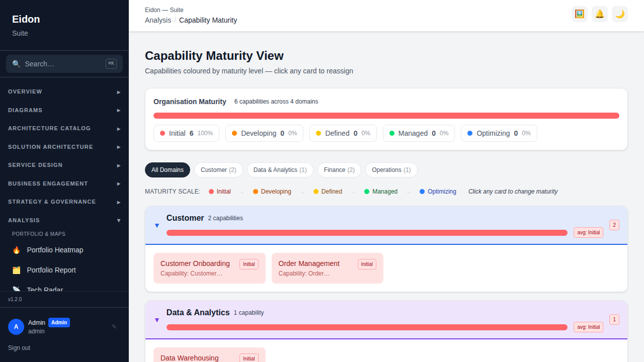Click the magnifier icon in the search box
The image size is (644, 362).
[16, 64]
